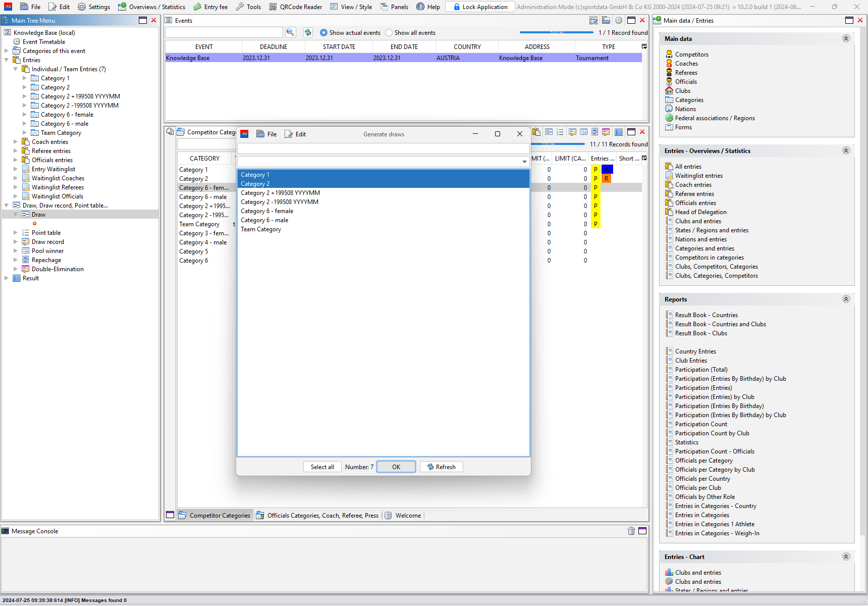
Task: Expand the Point table tree node
Action: pyautogui.click(x=15, y=233)
